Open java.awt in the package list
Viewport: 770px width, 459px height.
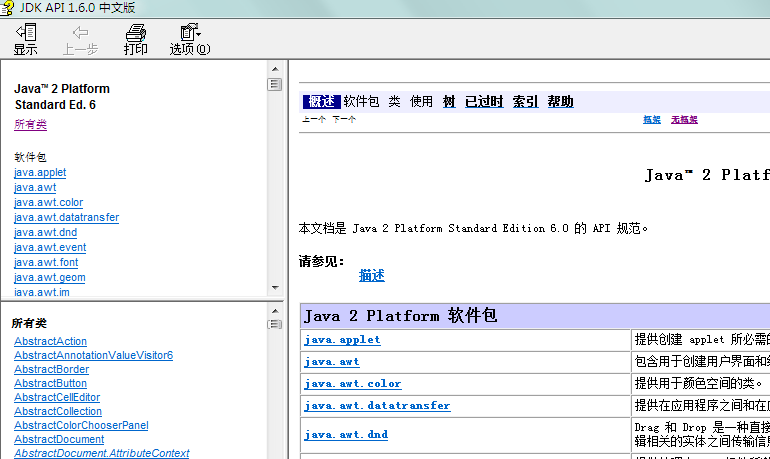click(35, 188)
